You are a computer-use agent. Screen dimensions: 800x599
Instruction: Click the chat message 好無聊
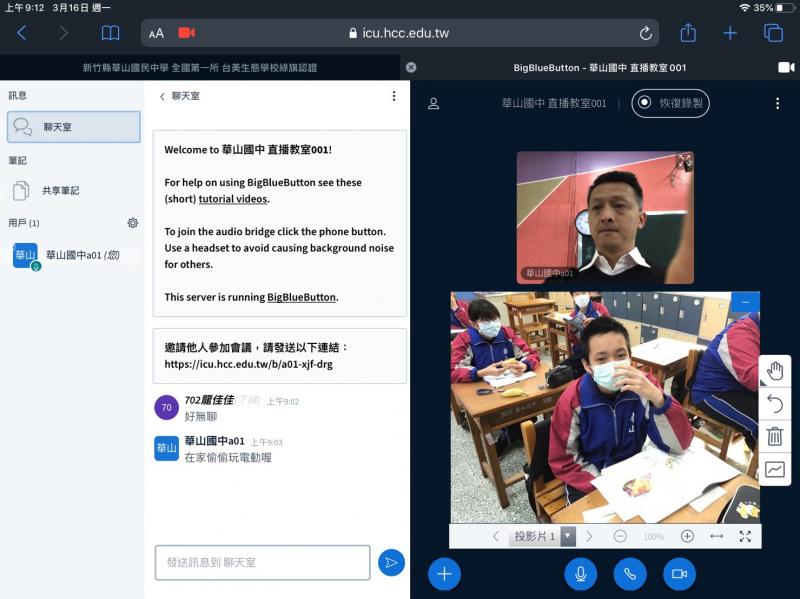[x=201, y=416]
